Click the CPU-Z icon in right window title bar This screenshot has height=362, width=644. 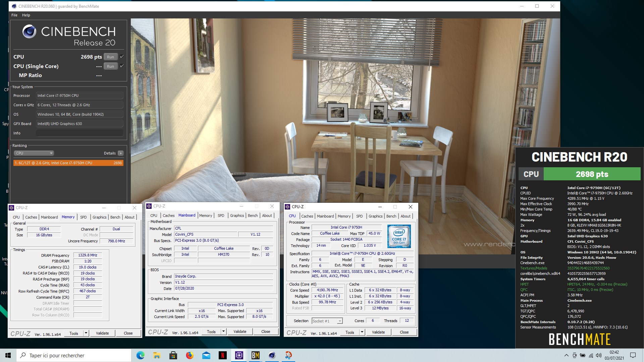pos(287,207)
